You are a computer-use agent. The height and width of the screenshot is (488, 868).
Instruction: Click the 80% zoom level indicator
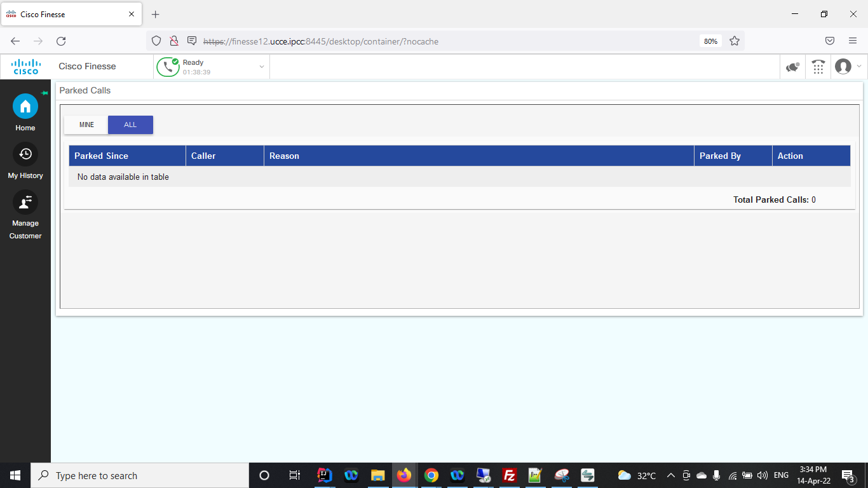click(710, 41)
